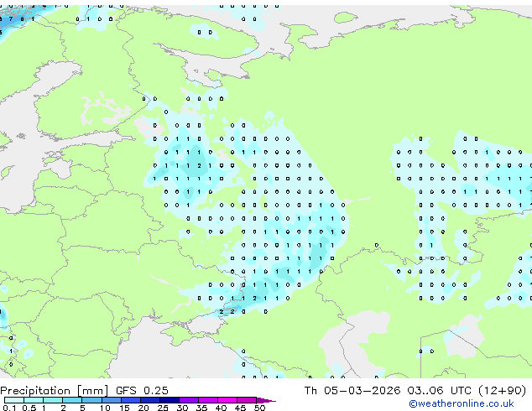Pick the 40–45 mm legend swatch
532x411 pixels.
point(227,400)
